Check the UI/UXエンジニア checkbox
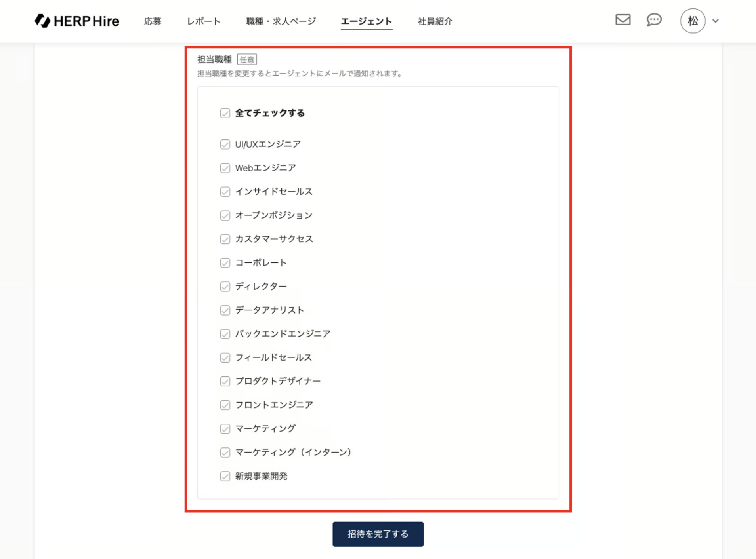Viewport: 756px width, 559px height. click(225, 145)
